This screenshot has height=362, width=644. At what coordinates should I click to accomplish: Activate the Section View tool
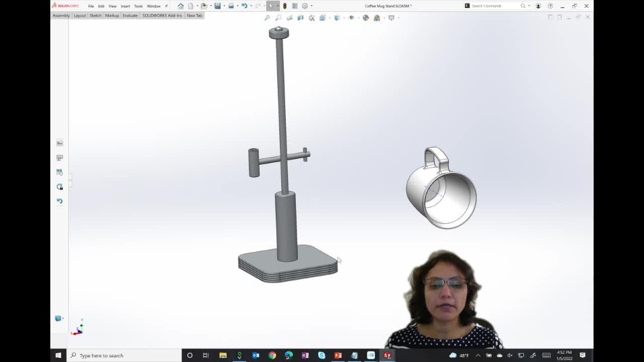coord(301,17)
